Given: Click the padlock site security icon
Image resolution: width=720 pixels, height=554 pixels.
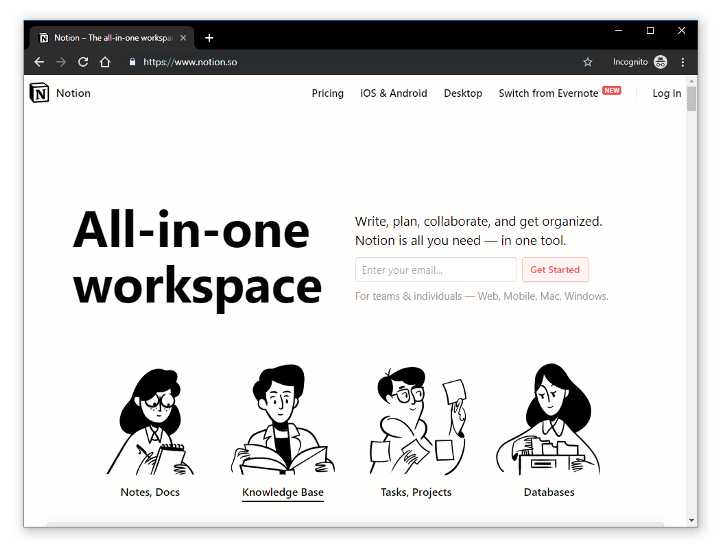Looking at the screenshot, I should click(x=132, y=62).
